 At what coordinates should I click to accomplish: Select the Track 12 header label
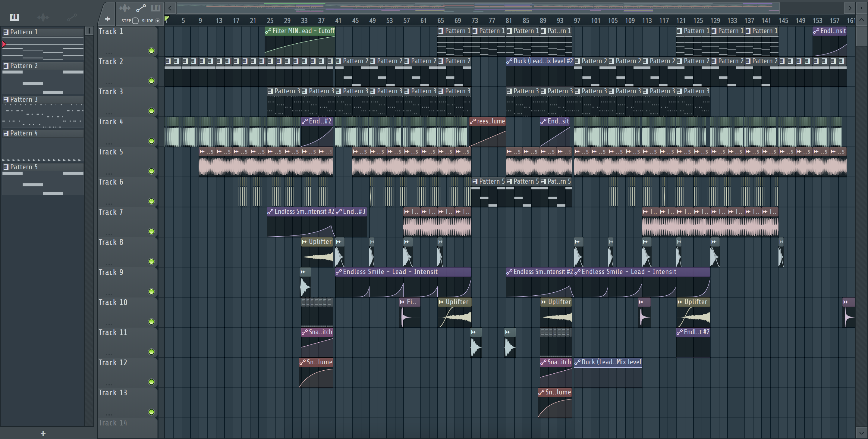(113, 363)
